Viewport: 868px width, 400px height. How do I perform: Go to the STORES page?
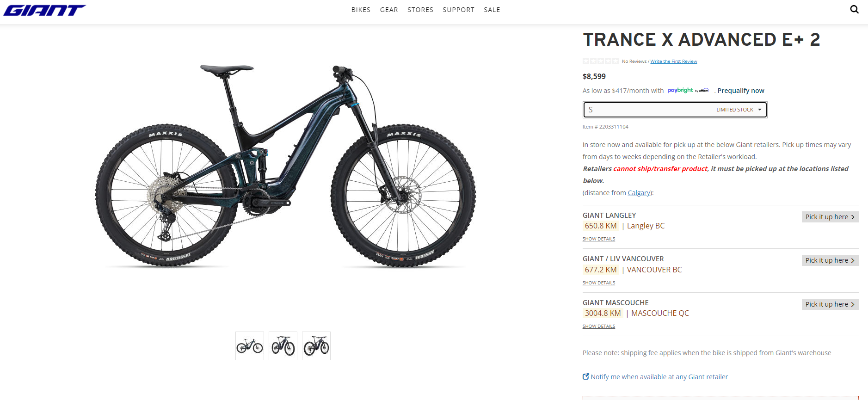[420, 10]
